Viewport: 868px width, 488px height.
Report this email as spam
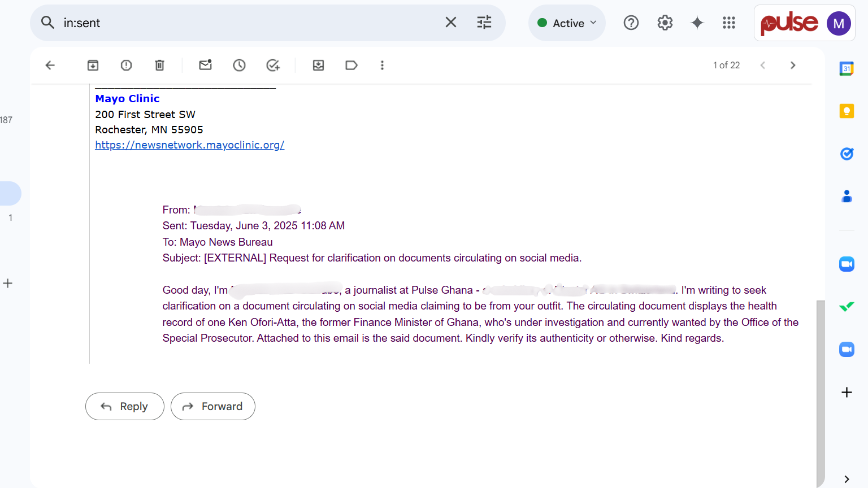(126, 66)
